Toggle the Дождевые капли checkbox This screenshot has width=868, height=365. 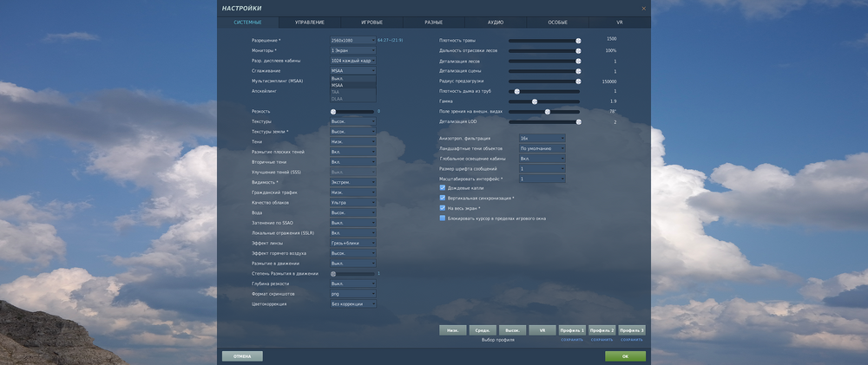[443, 188]
